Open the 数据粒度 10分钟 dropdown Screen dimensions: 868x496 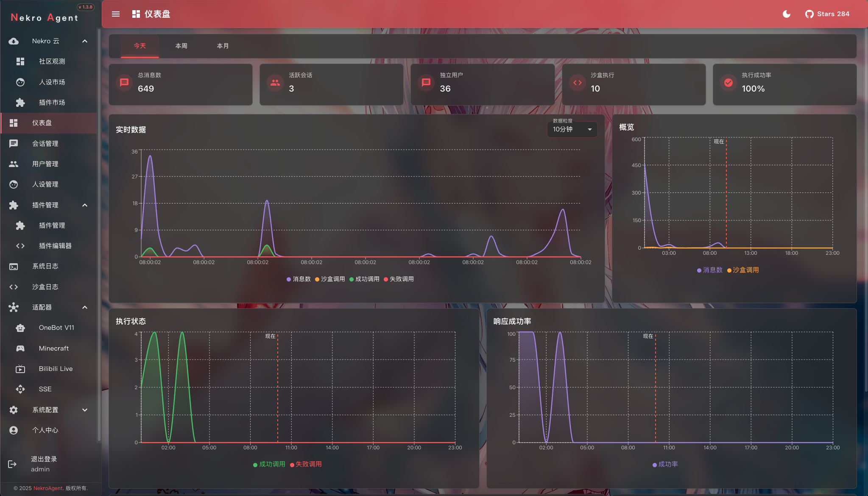click(572, 129)
